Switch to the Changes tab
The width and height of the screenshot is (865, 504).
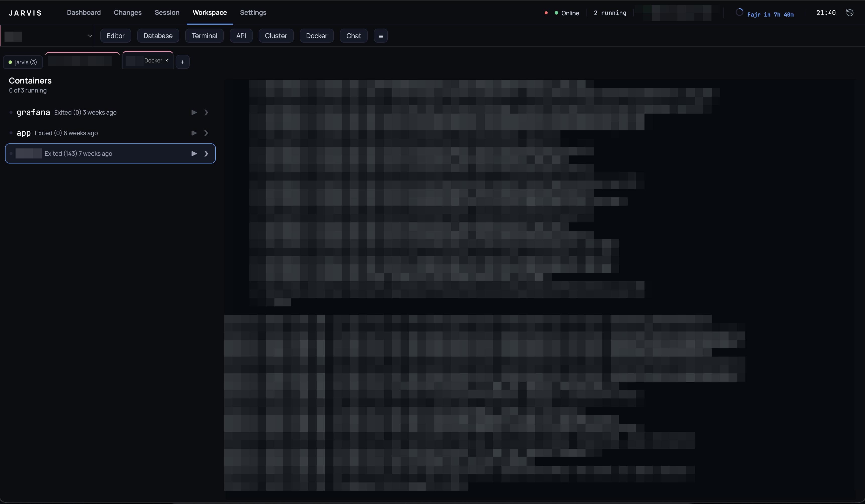(x=128, y=13)
